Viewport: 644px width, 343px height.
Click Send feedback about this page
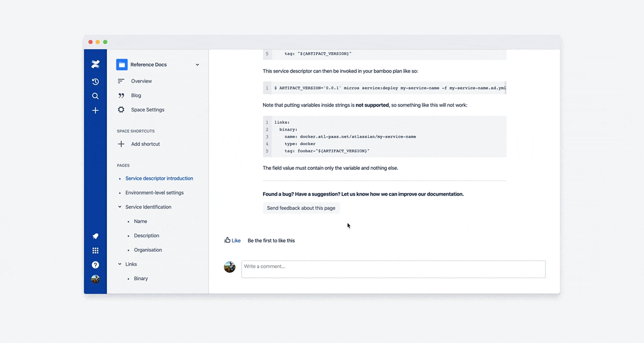pyautogui.click(x=301, y=208)
